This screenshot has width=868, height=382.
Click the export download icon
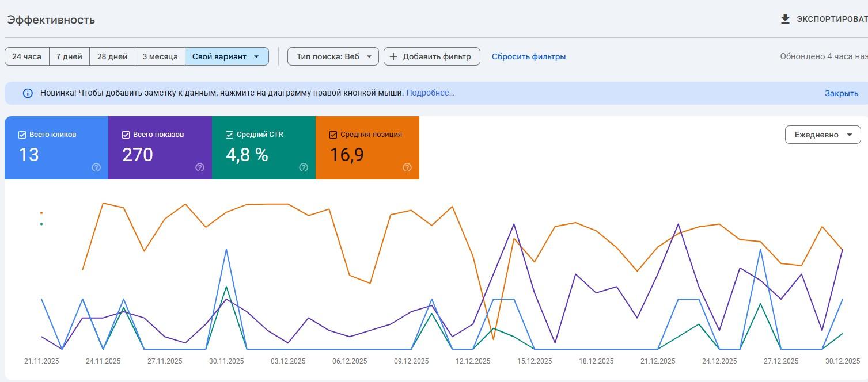[785, 19]
